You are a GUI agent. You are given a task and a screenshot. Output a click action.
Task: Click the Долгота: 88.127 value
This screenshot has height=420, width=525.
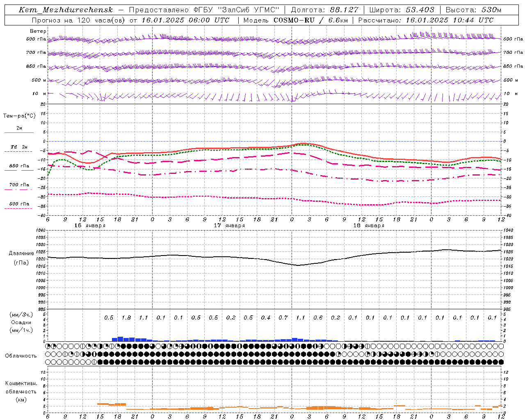click(x=324, y=10)
